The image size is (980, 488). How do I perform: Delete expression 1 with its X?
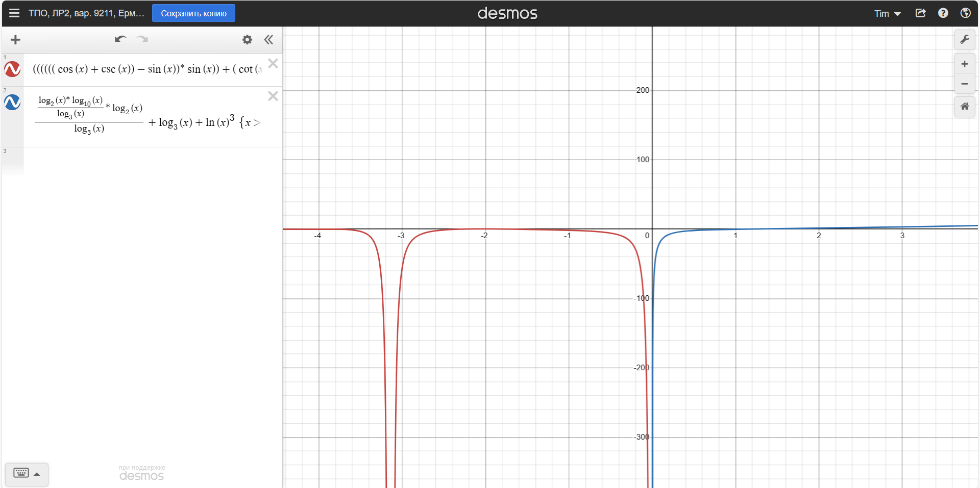coord(273,63)
